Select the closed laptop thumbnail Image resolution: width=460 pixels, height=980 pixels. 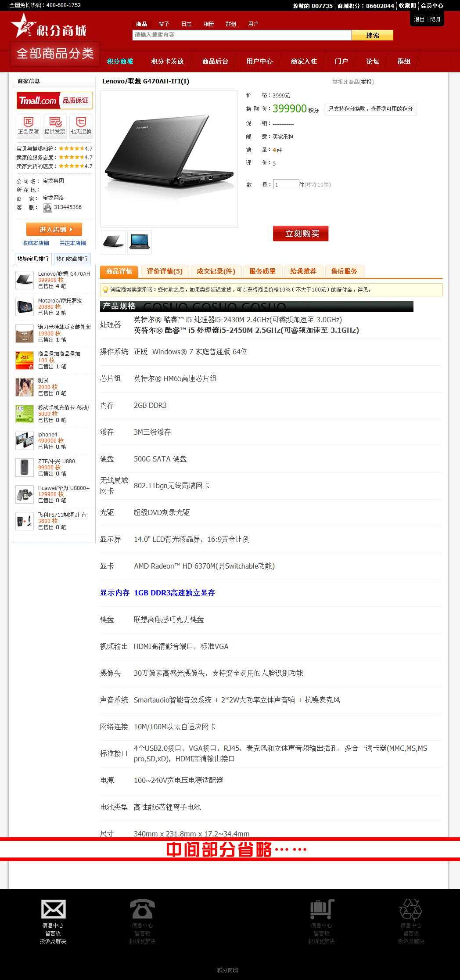tap(113, 242)
